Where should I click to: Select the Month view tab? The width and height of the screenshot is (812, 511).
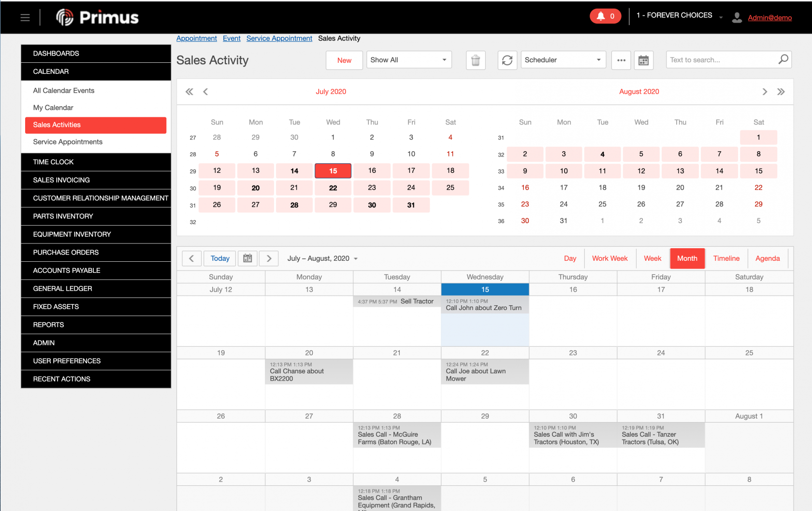click(x=687, y=258)
